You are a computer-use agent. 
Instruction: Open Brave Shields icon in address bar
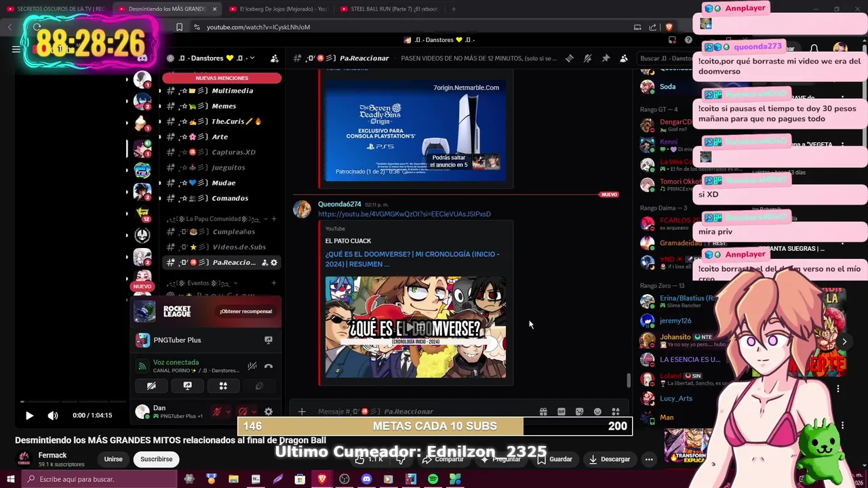tap(669, 27)
